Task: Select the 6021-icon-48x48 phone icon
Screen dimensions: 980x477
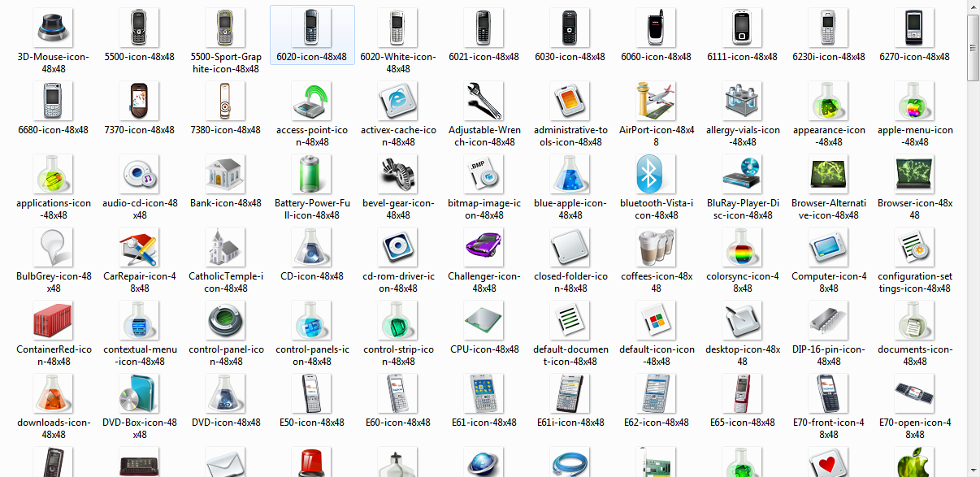Action: pos(484,28)
